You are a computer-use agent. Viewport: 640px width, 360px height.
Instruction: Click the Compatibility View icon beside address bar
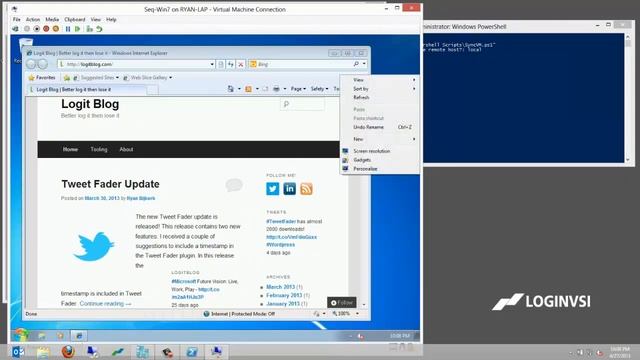pyautogui.click(x=221, y=64)
